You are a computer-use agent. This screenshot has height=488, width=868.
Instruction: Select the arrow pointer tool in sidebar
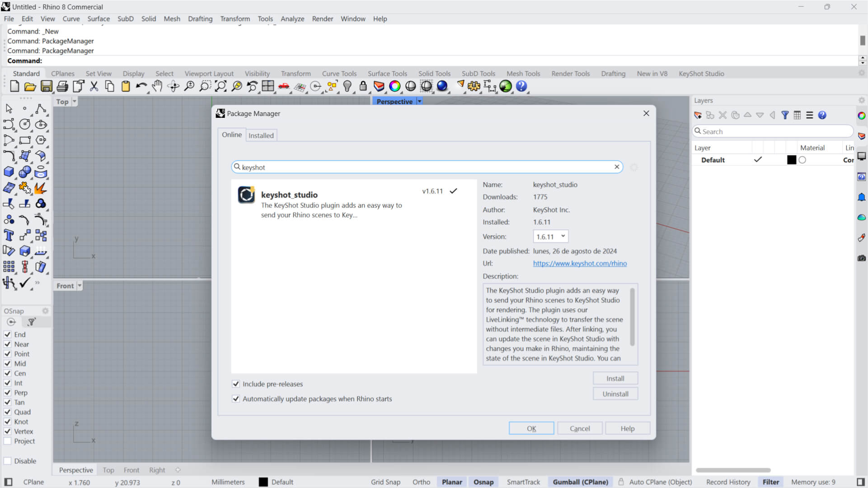click(9, 109)
